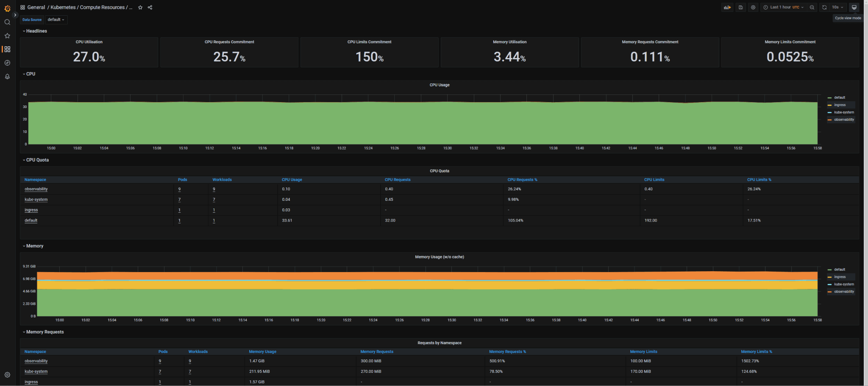Open the Memory Usage (w/o cache) panel title menu
This screenshot has height=386, width=868.
[x=440, y=257]
